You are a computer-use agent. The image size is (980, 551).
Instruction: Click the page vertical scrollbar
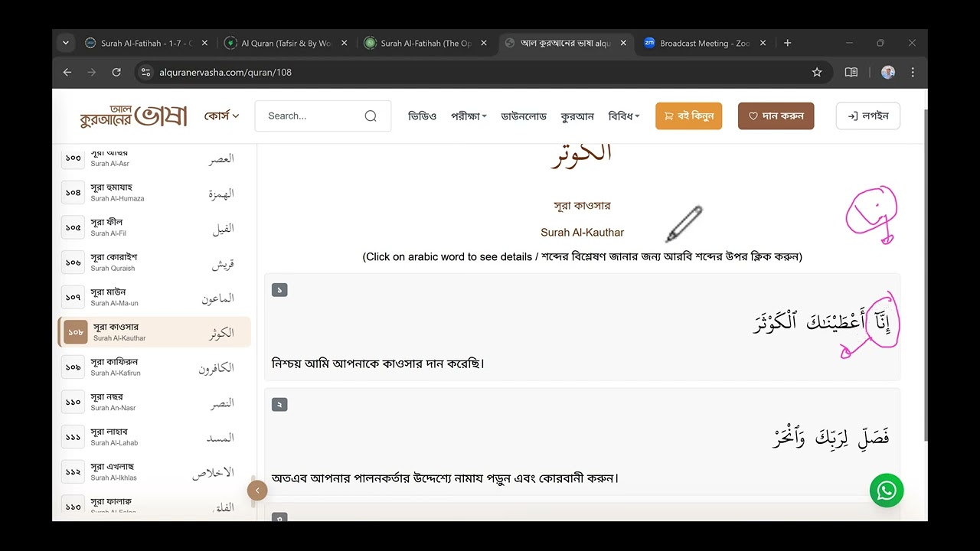click(x=925, y=275)
